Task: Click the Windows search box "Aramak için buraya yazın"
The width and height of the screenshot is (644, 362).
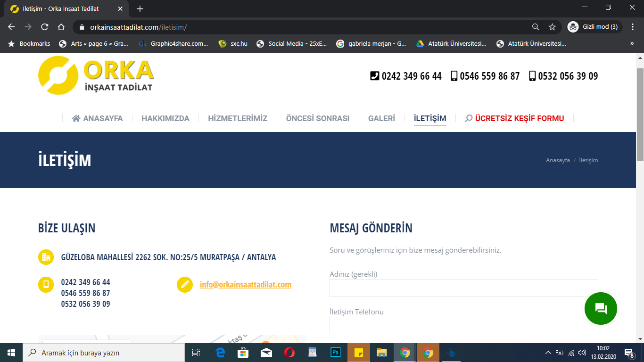Action: click(x=103, y=353)
